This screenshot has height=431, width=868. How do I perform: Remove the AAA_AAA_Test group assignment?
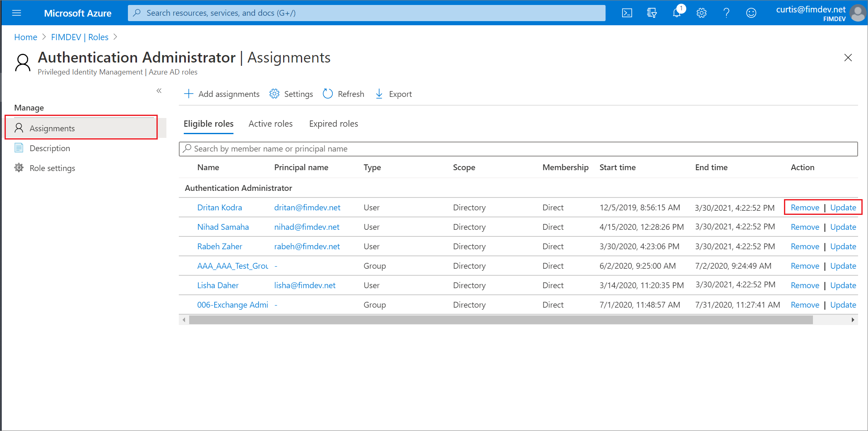click(805, 266)
